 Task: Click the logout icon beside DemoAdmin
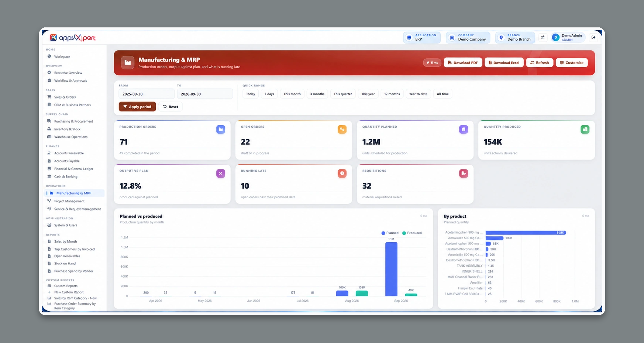593,37
